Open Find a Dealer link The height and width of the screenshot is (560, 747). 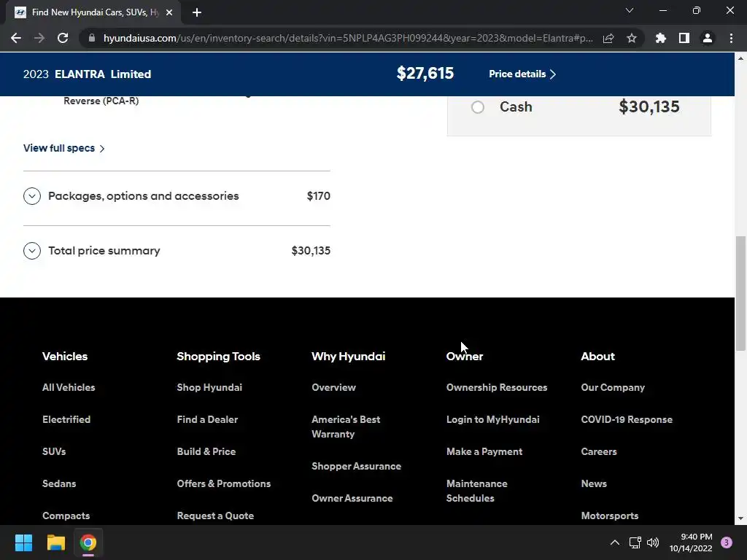pos(207,419)
